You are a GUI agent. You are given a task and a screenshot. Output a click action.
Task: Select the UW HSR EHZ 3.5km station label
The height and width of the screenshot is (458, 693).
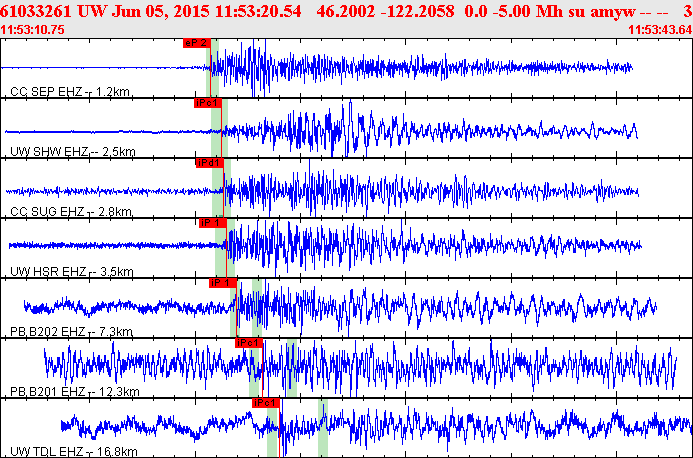[72, 272]
